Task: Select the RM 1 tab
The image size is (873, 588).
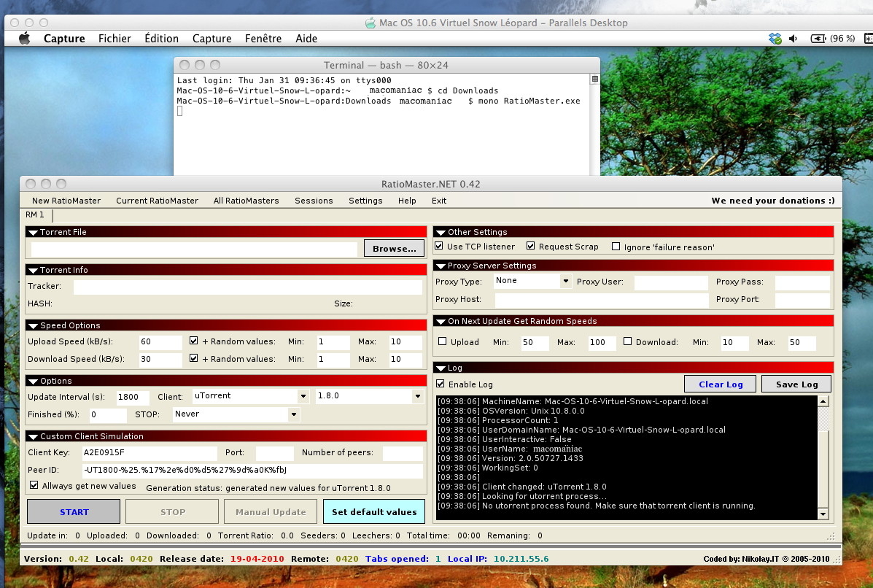Action: [x=34, y=214]
